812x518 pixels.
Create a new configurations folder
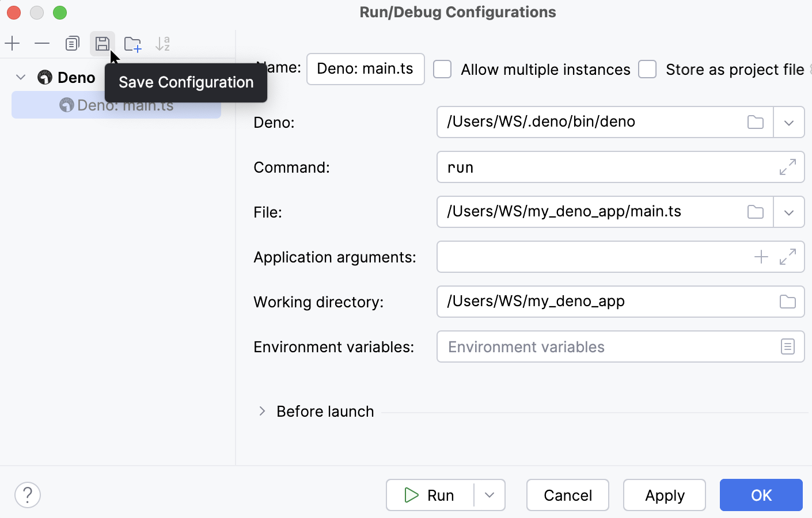133,43
